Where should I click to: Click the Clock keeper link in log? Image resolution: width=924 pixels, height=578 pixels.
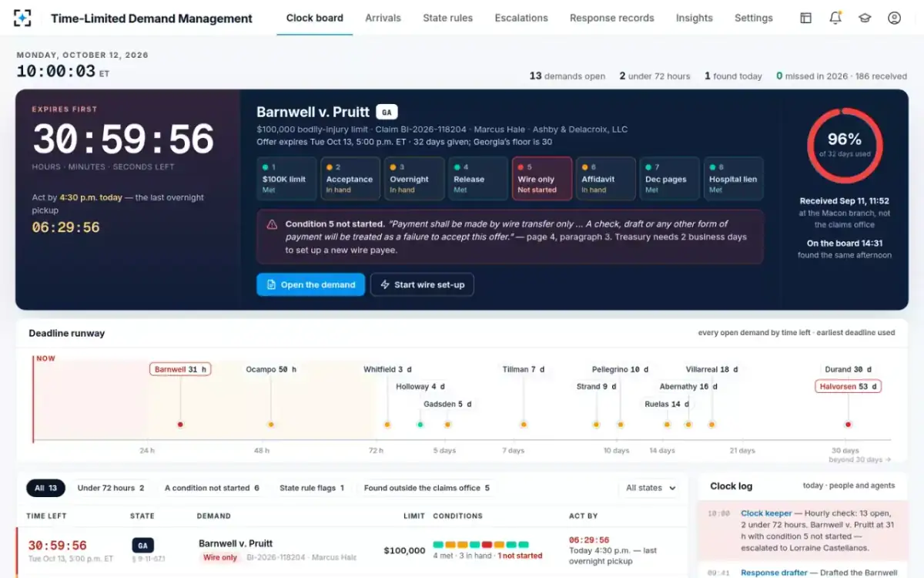click(766, 513)
